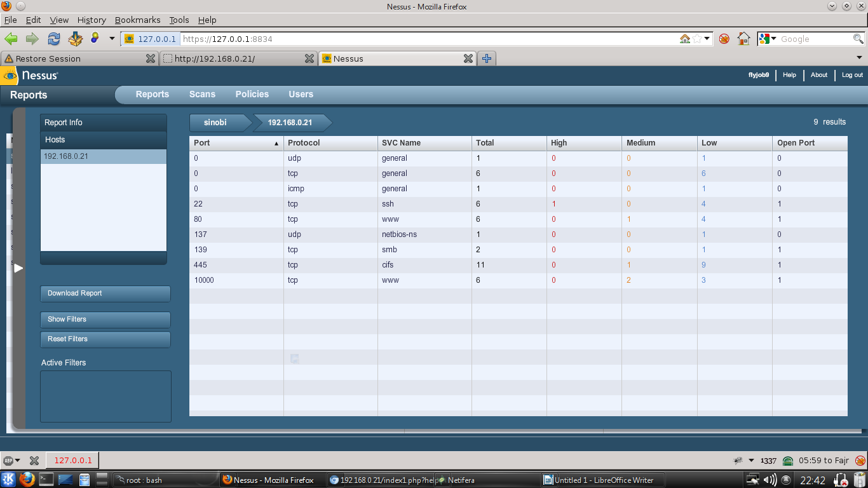868x488 pixels.
Task: Open the Nessus Help link
Action: click(x=789, y=75)
